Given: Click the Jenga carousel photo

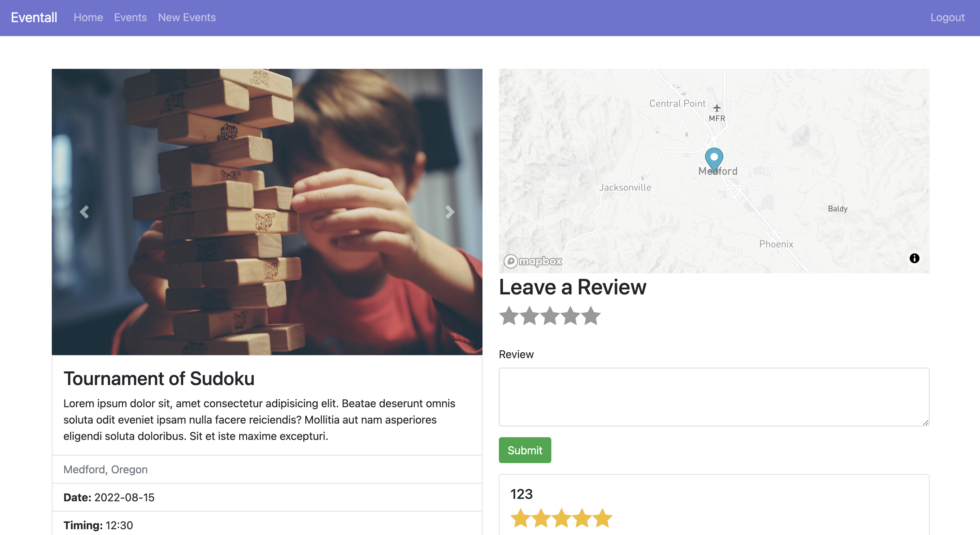Looking at the screenshot, I should click(x=267, y=212).
